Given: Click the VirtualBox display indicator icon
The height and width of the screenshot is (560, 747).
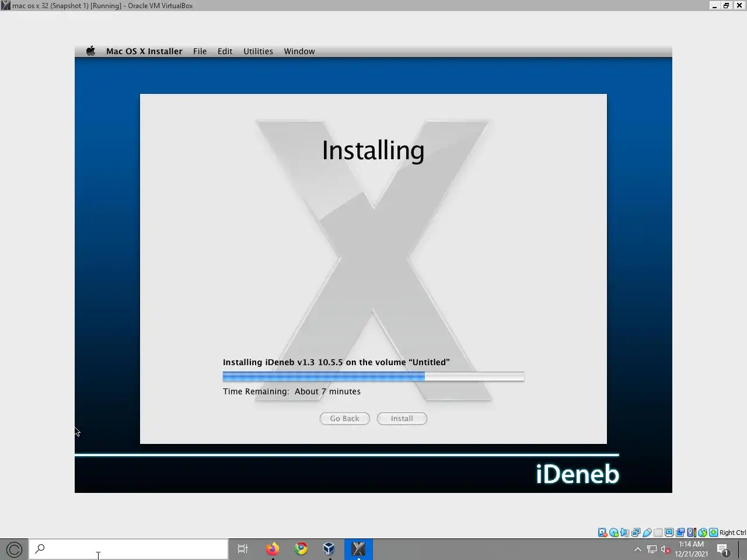Looking at the screenshot, I should (669, 533).
